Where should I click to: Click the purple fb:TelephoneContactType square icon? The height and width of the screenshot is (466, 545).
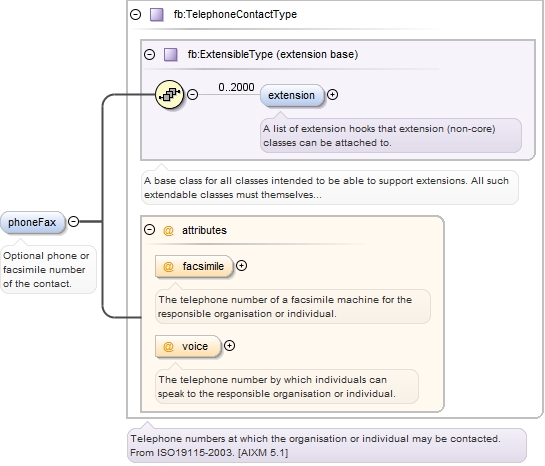pyautogui.click(x=156, y=15)
